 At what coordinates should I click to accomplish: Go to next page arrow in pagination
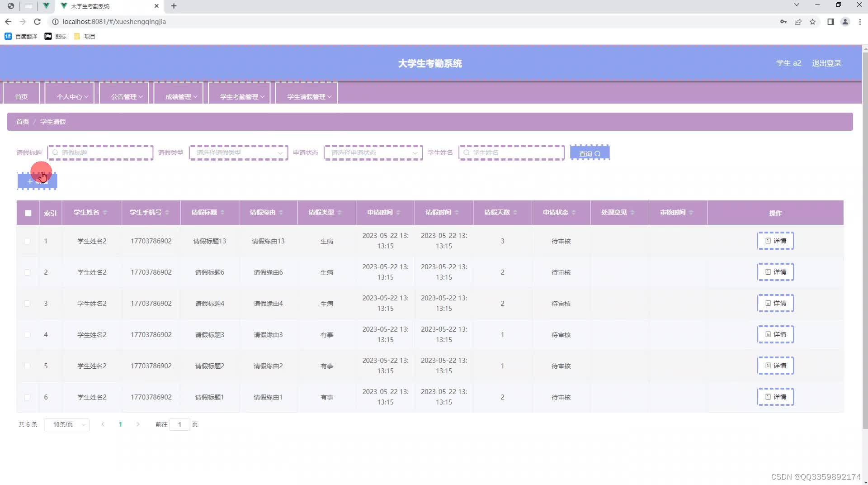tap(138, 424)
